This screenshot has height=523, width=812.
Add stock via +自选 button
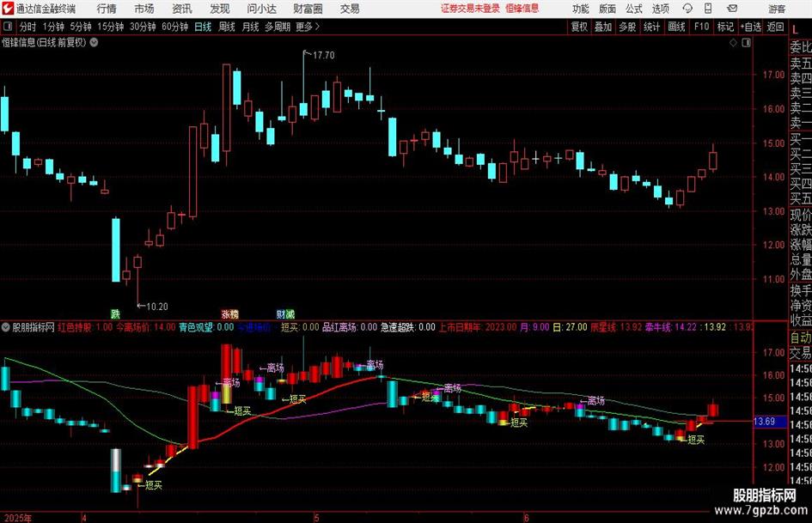pyautogui.click(x=750, y=27)
